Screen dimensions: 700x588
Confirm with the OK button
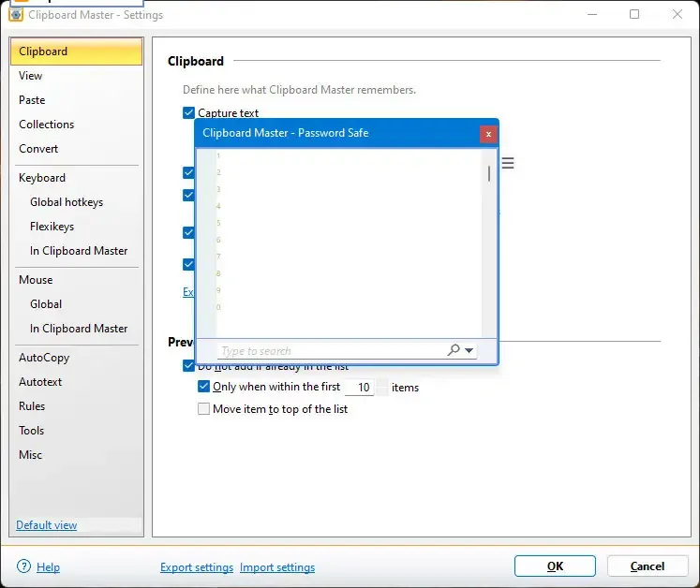(x=555, y=566)
